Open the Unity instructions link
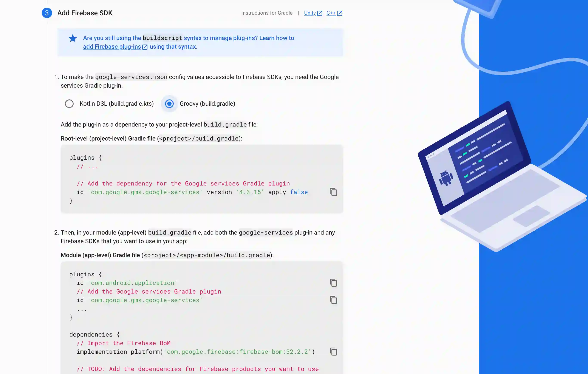This screenshot has width=588, height=374. [310, 13]
